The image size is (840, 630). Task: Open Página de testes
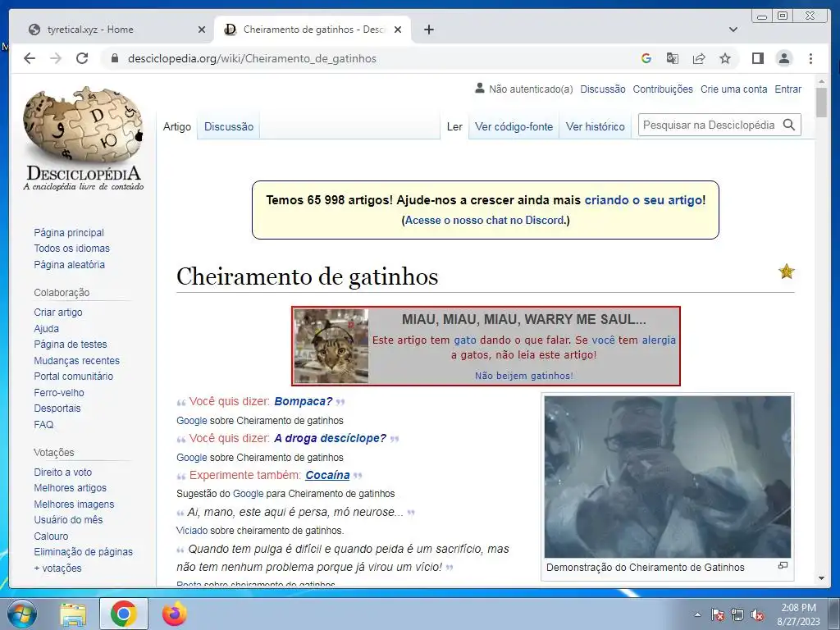coord(71,344)
